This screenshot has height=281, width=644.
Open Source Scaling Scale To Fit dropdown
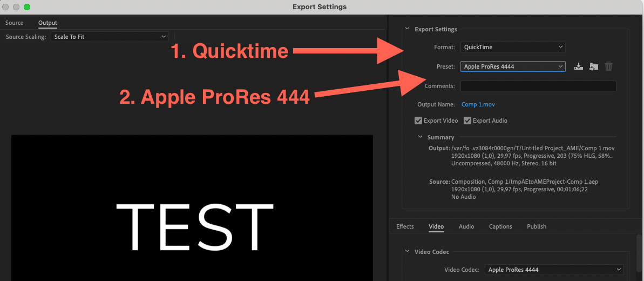pos(110,37)
